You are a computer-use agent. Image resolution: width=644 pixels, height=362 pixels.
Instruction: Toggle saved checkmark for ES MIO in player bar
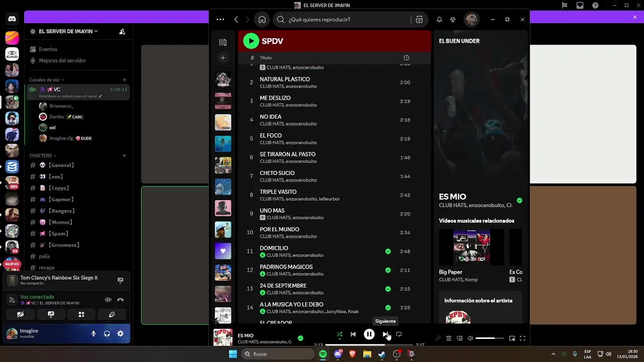[x=300, y=338]
